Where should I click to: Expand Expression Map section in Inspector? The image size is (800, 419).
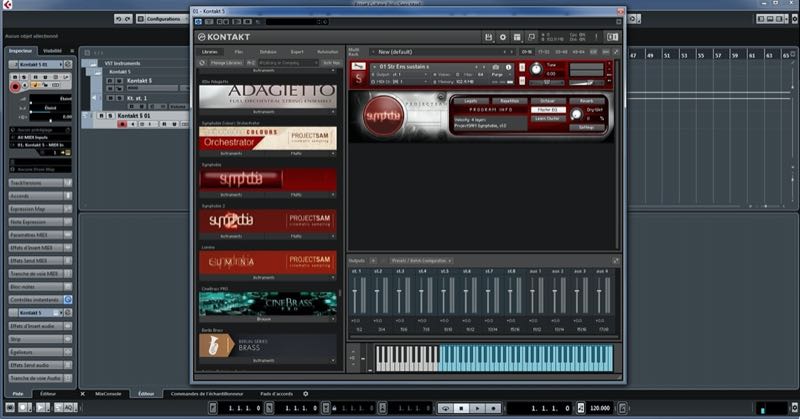[40, 209]
